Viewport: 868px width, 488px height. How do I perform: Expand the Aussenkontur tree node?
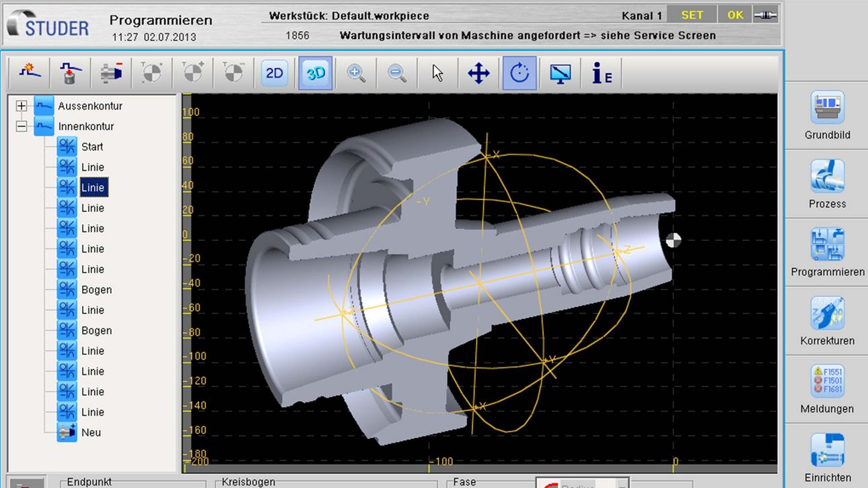pyautogui.click(x=22, y=106)
